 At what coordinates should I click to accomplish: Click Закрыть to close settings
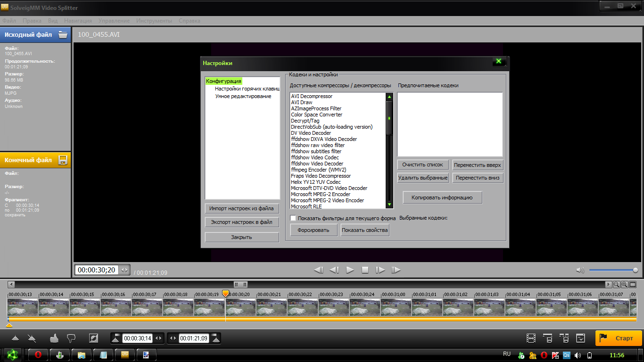click(x=242, y=237)
